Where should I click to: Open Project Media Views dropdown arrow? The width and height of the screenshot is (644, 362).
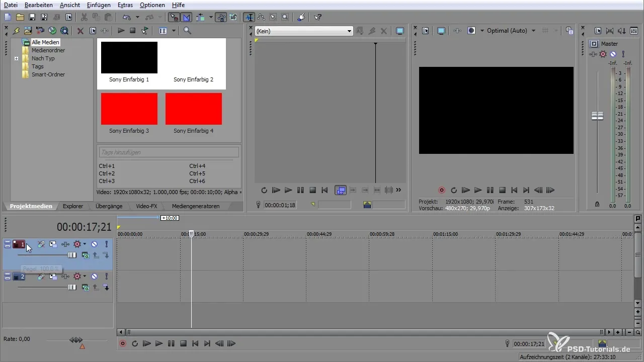pos(174,31)
